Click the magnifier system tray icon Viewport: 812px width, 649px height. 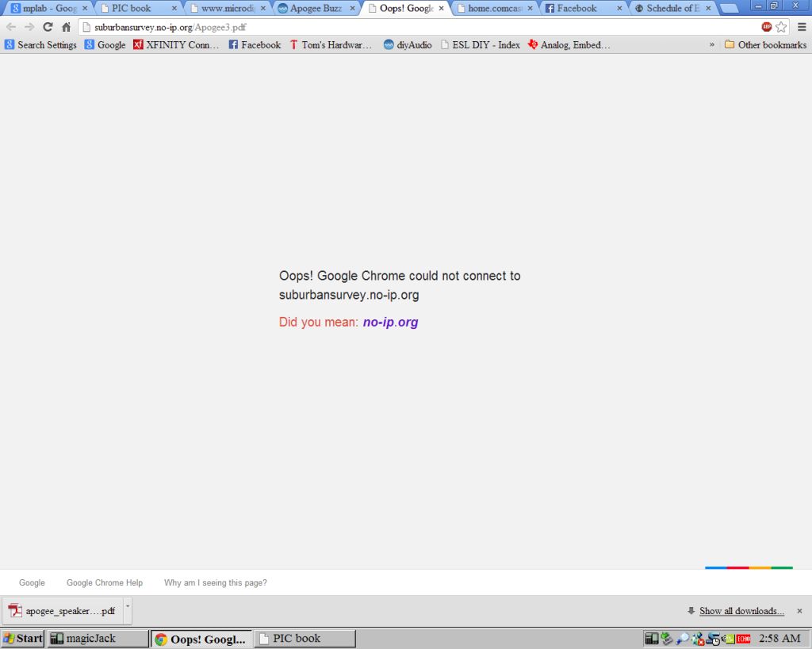coord(683,639)
